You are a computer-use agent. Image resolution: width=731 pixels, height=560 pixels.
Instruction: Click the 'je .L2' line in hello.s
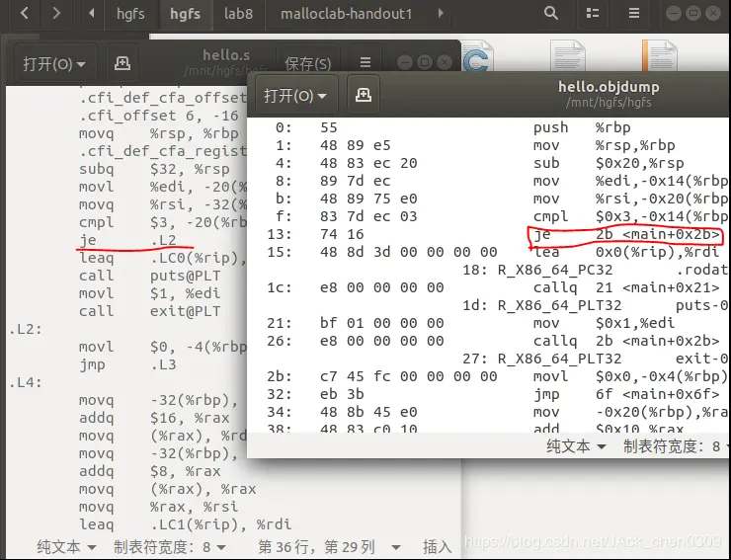(127, 240)
